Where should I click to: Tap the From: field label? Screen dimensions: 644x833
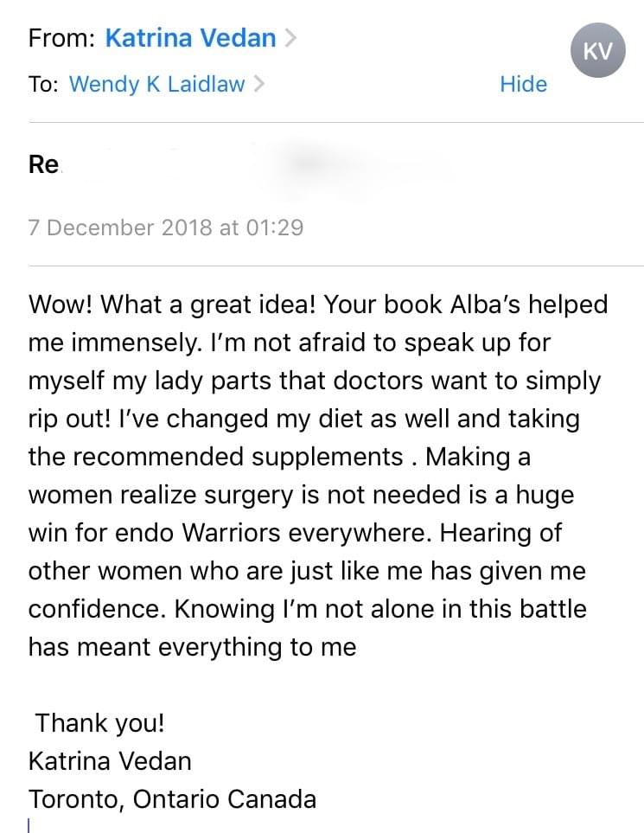(x=61, y=38)
